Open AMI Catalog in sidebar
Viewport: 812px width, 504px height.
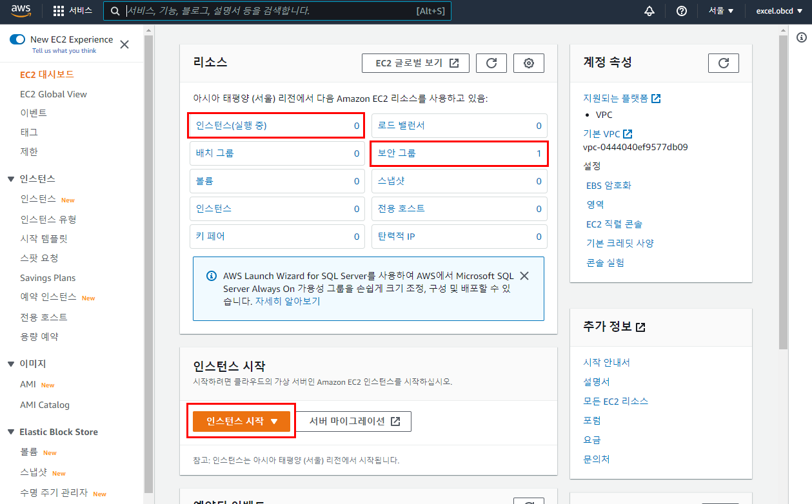[x=45, y=405]
